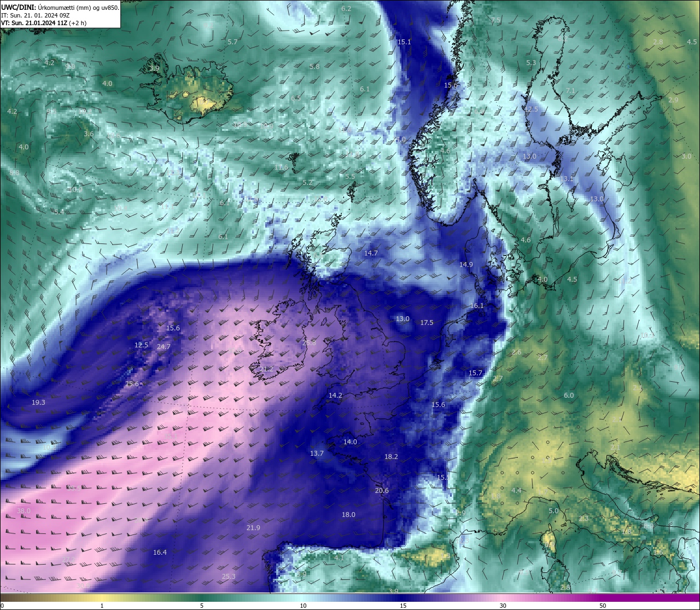
Task: Click the 3.0 value label
Action: point(686,156)
